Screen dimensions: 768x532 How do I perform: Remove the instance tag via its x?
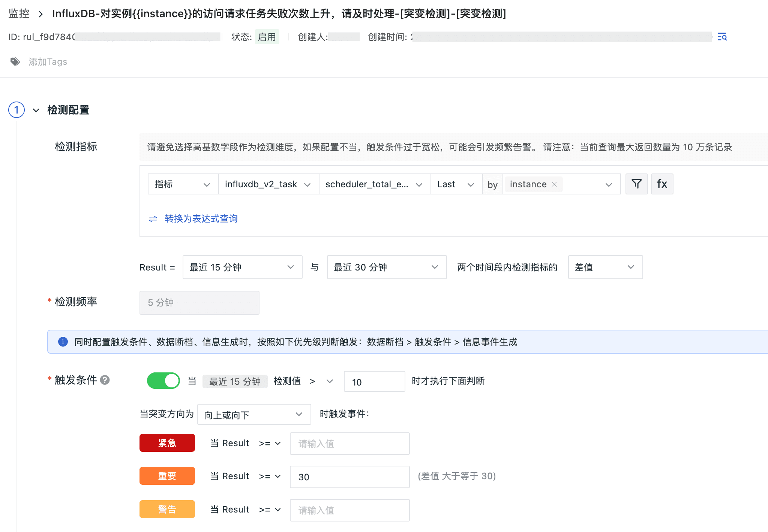pyautogui.click(x=554, y=184)
